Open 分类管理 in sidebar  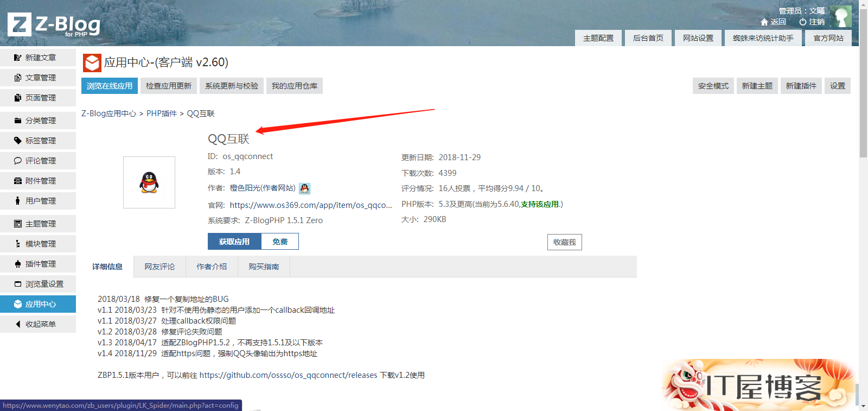pos(38,121)
